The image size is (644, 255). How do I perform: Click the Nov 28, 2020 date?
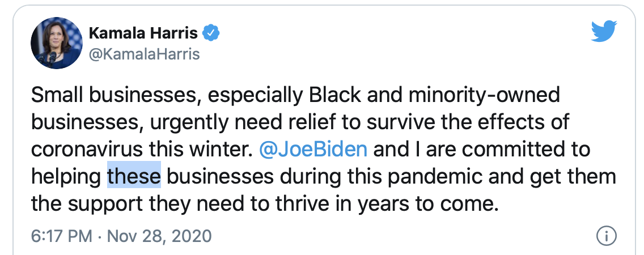(x=159, y=236)
